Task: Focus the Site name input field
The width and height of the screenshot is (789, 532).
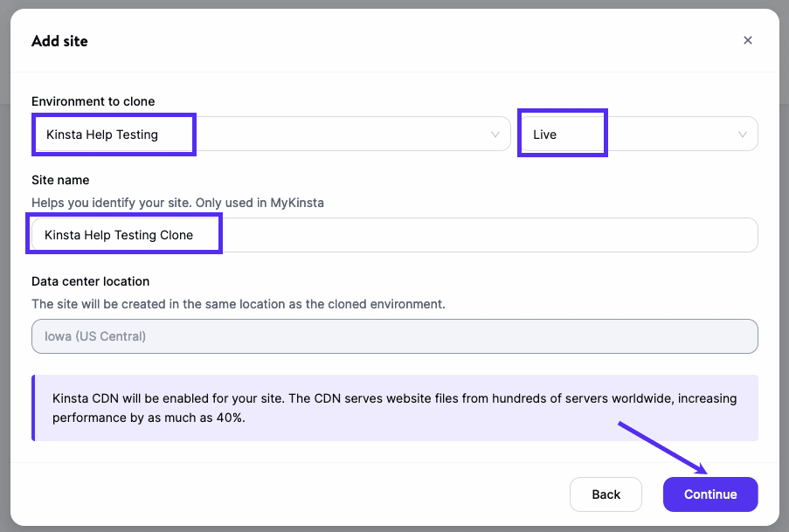Action: (x=481, y=235)
